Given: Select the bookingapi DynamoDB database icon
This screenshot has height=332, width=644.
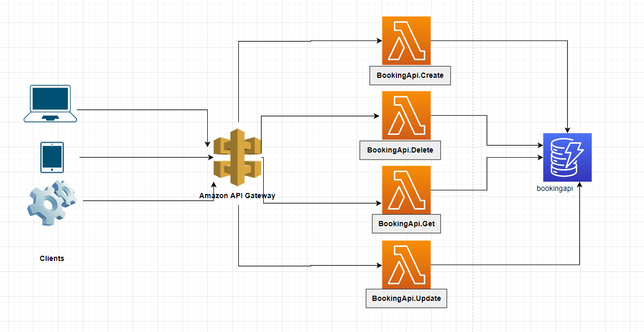Looking at the screenshot, I should 567,157.
